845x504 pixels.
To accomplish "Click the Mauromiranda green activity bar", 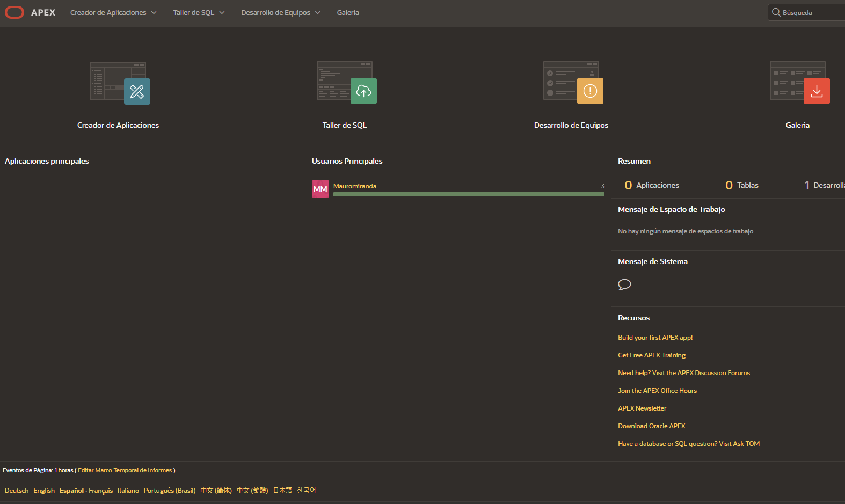I will [468, 194].
